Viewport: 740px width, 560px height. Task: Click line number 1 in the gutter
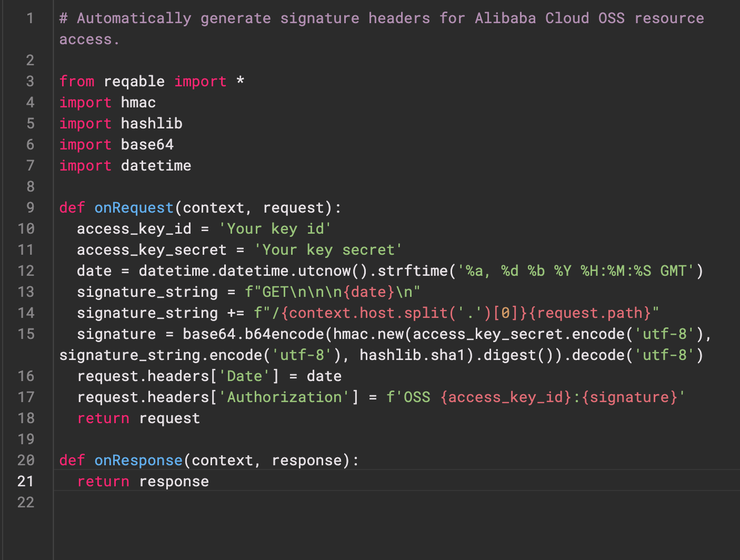[x=30, y=18]
